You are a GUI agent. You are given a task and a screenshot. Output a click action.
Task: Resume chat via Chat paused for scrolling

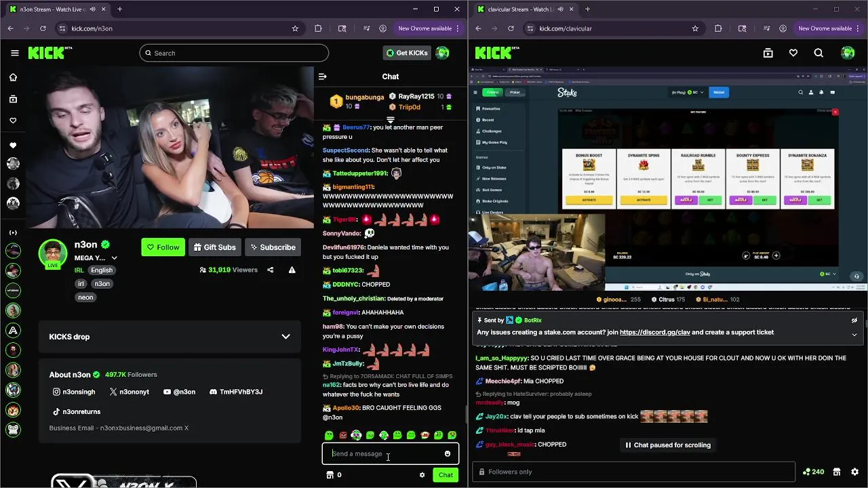pos(668,445)
